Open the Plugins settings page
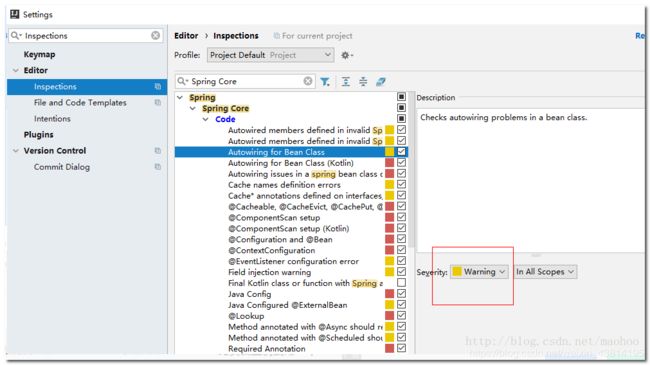The width and height of the screenshot is (650, 365). (39, 135)
